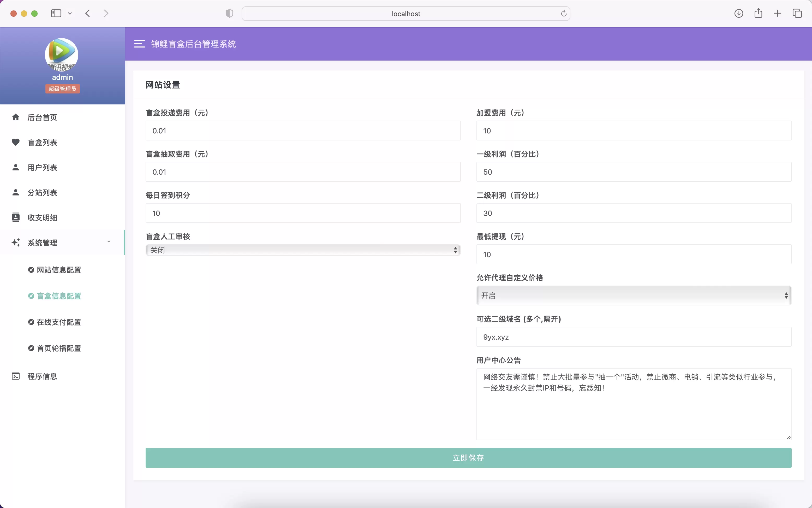Open the 允许代理自定义价格 dropdown
812x508 pixels.
pos(634,296)
